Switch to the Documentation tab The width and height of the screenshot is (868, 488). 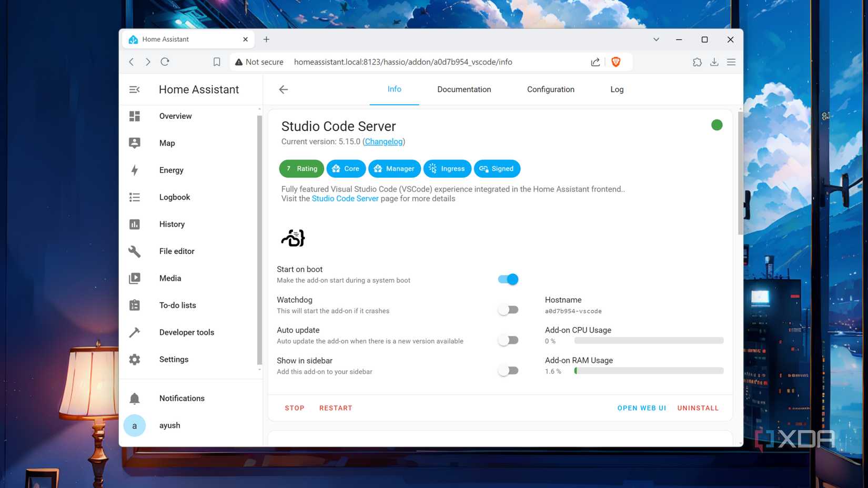(x=464, y=89)
